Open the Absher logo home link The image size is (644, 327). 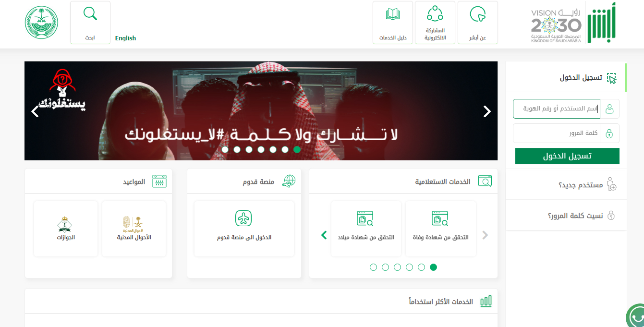(602, 23)
